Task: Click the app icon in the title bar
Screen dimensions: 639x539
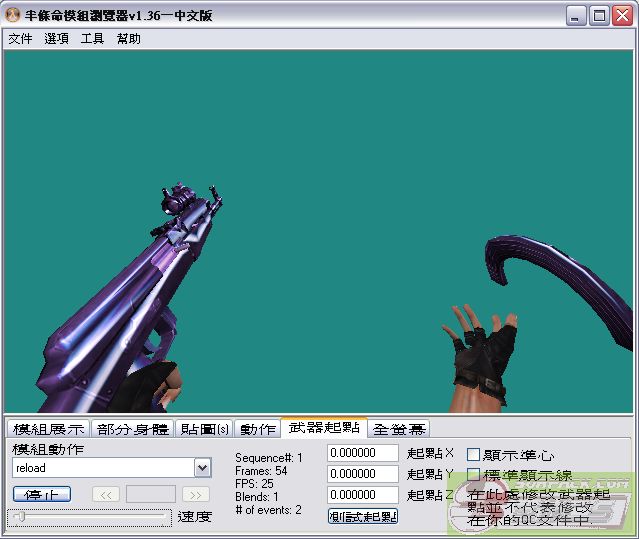Action: point(14,15)
